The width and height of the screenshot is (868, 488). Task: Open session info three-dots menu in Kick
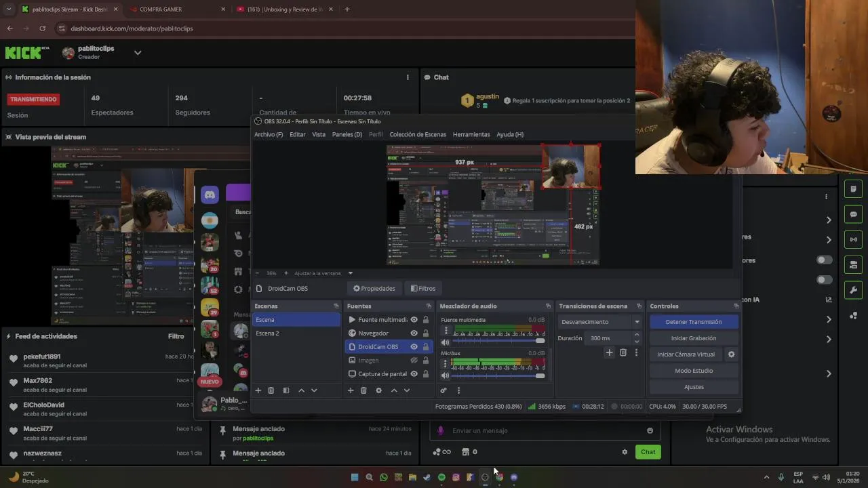click(408, 77)
